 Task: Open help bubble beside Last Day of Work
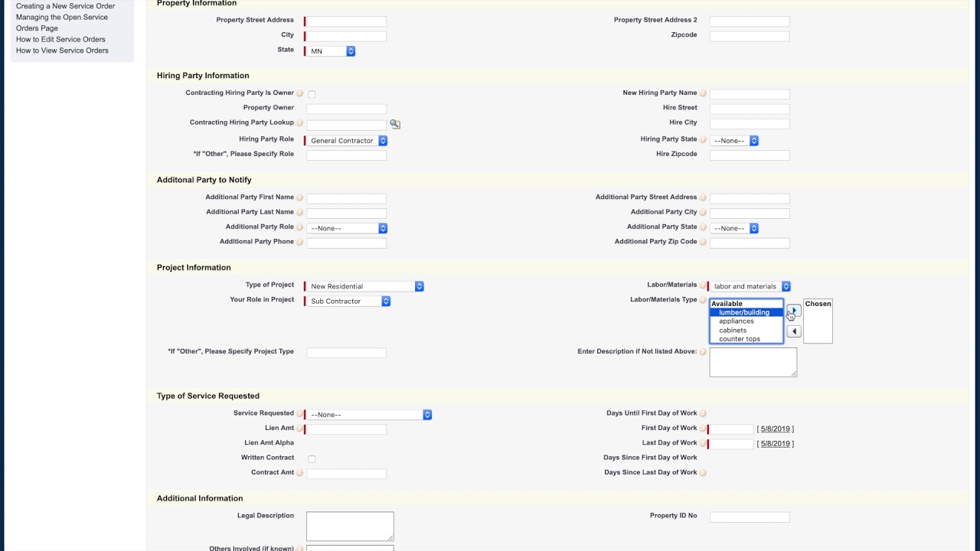[703, 443]
